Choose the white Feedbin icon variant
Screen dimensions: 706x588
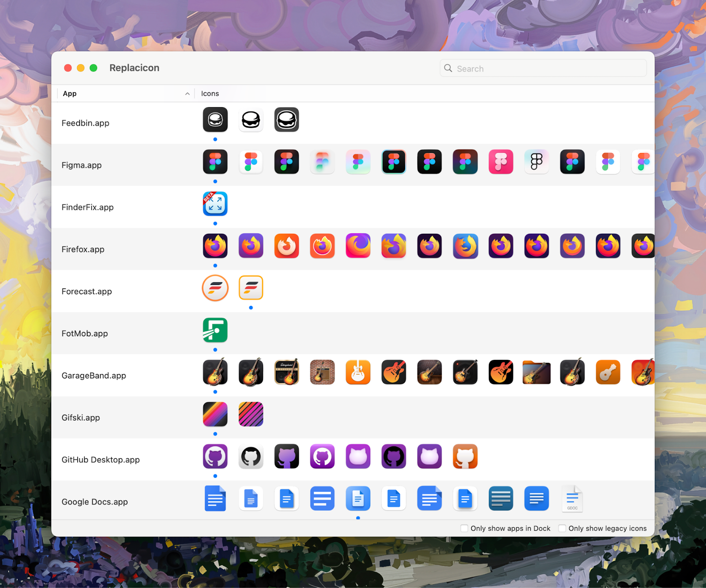pyautogui.click(x=251, y=120)
